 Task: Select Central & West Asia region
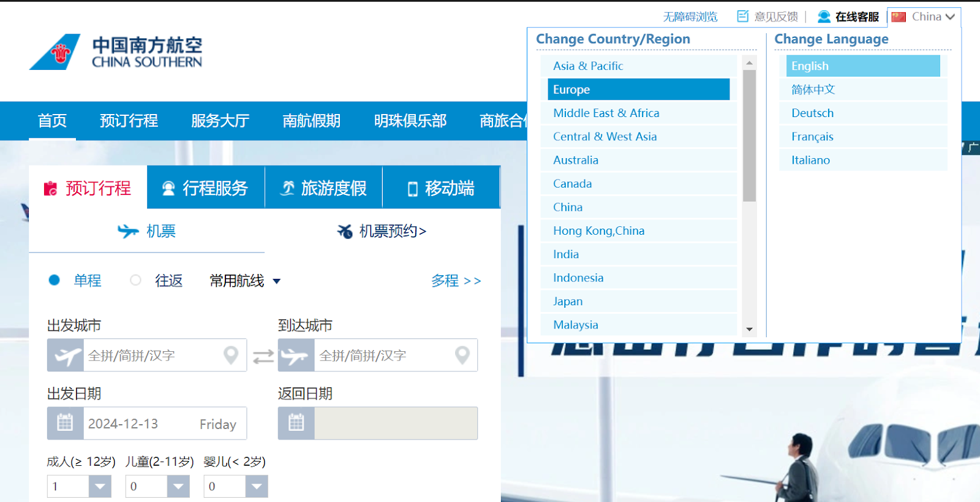point(639,137)
